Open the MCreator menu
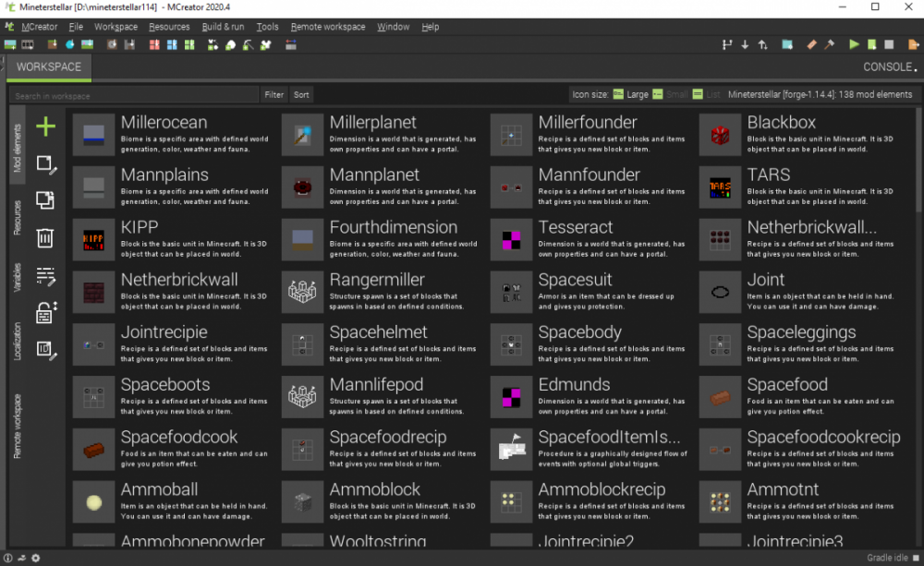Screen dimensions: 924x566 tap(40, 27)
